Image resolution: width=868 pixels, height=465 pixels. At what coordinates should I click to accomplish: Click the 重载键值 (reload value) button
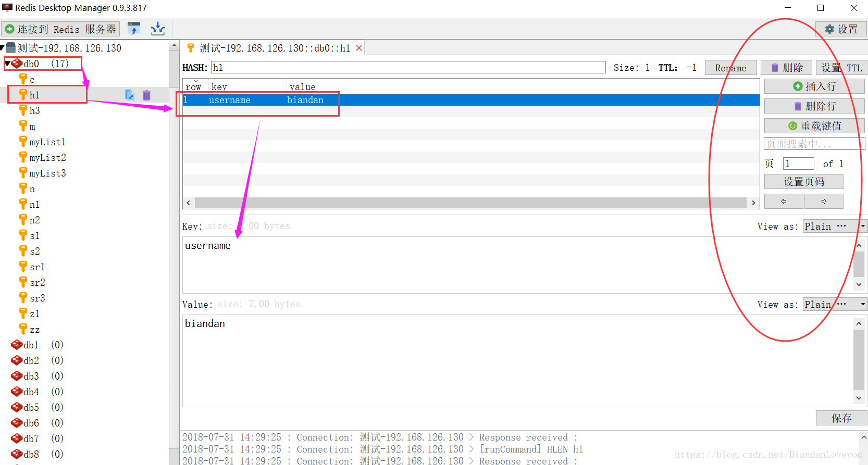pos(814,126)
